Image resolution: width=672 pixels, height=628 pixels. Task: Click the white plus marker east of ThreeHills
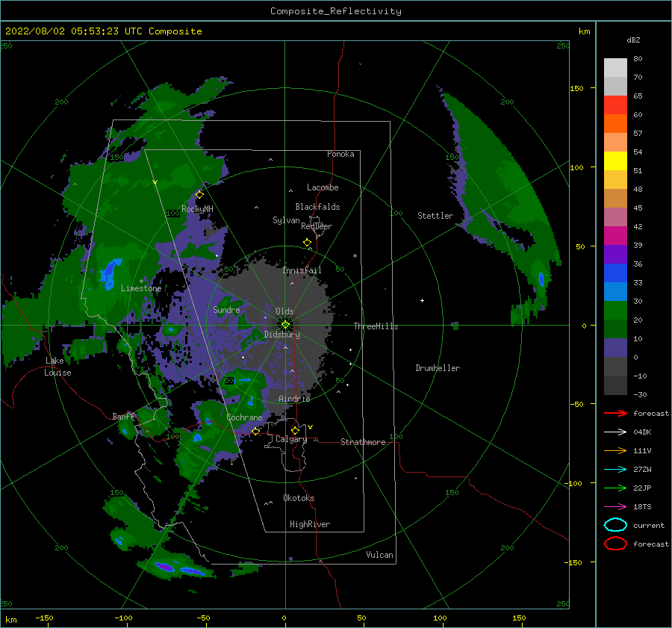click(x=422, y=300)
